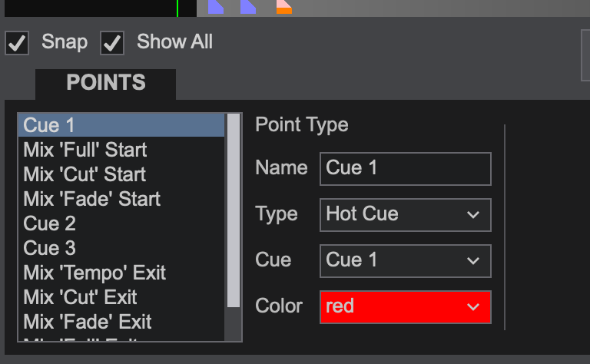
Task: Toggle the Show All checkbox
Action: pyautogui.click(x=112, y=43)
